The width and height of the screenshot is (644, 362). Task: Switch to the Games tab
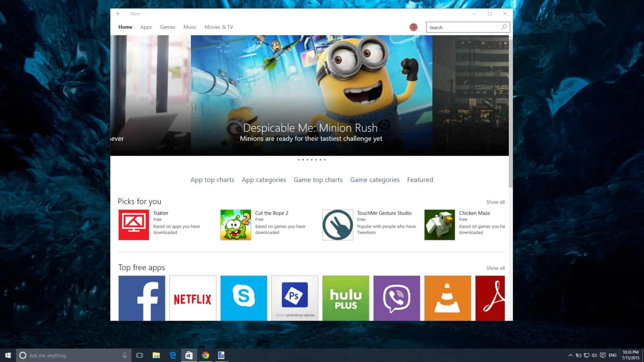coord(167,27)
